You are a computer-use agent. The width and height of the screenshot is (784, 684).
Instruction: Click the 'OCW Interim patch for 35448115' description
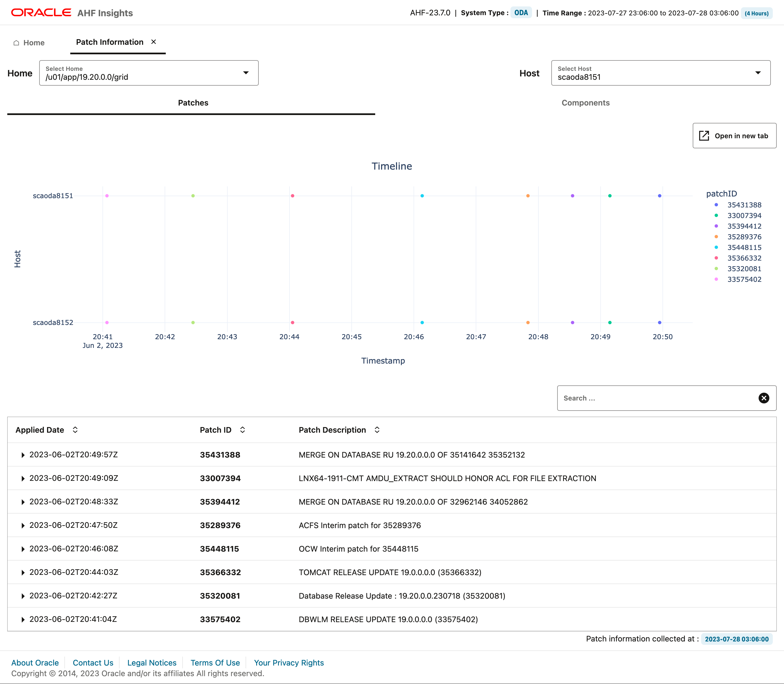pyautogui.click(x=359, y=549)
